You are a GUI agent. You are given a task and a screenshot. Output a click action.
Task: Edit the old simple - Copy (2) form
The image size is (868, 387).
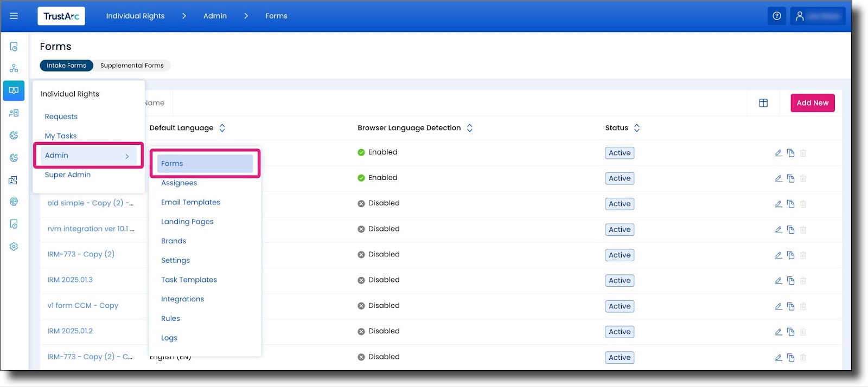(778, 204)
